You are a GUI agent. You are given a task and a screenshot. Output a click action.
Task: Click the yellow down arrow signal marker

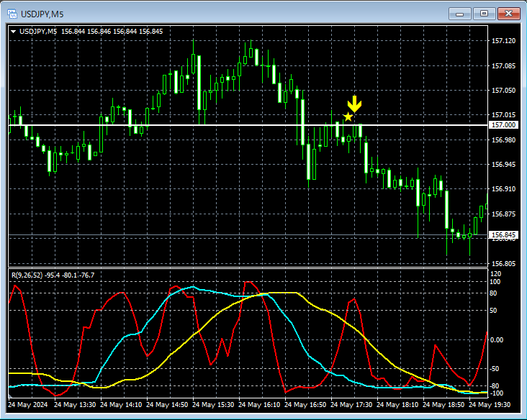pyautogui.click(x=354, y=102)
